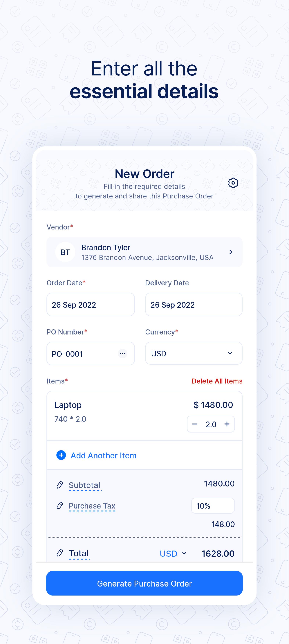The height and width of the screenshot is (644, 289).
Task: Click the pencil icon beside Total
Action: coord(60,553)
